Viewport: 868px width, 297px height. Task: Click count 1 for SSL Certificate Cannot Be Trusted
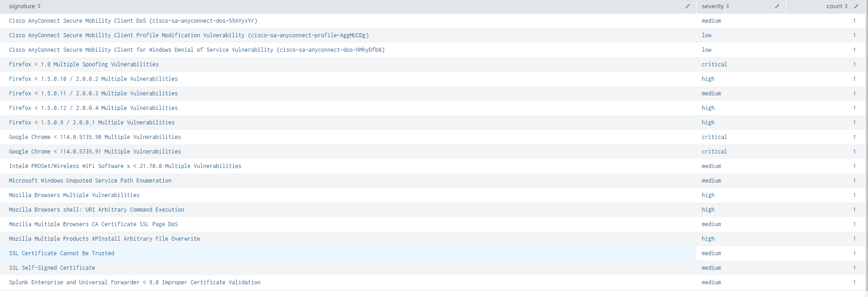pyautogui.click(x=854, y=253)
